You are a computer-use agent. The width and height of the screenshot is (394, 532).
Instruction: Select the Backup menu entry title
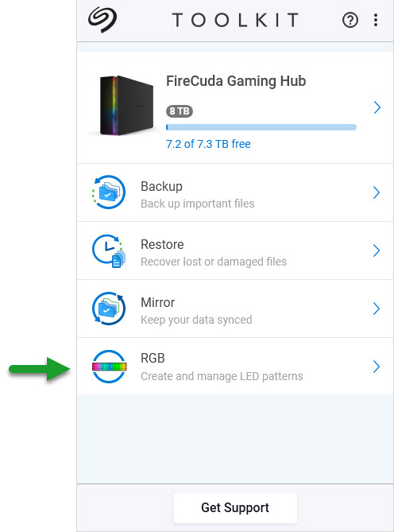click(x=161, y=187)
